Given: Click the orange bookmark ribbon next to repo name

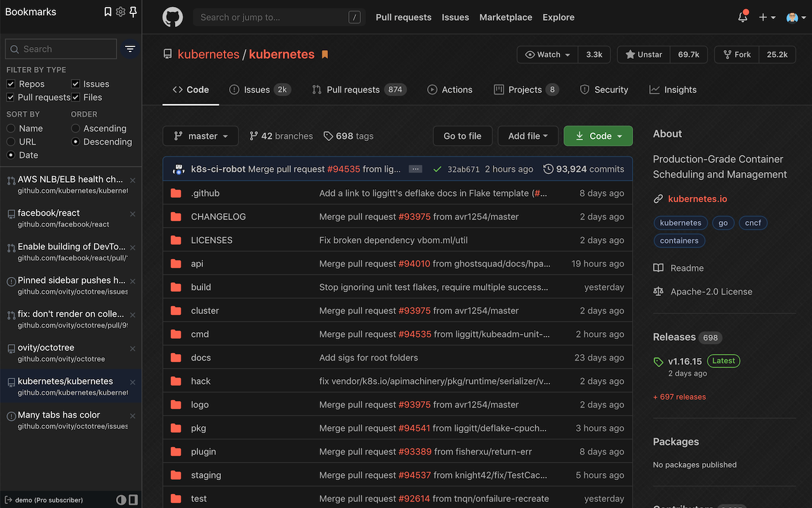Looking at the screenshot, I should (325, 54).
